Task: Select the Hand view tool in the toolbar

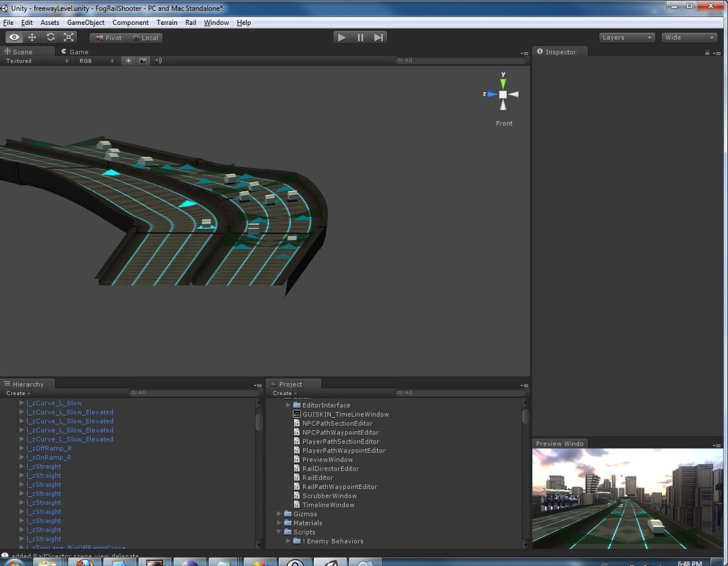Action: coord(14,36)
